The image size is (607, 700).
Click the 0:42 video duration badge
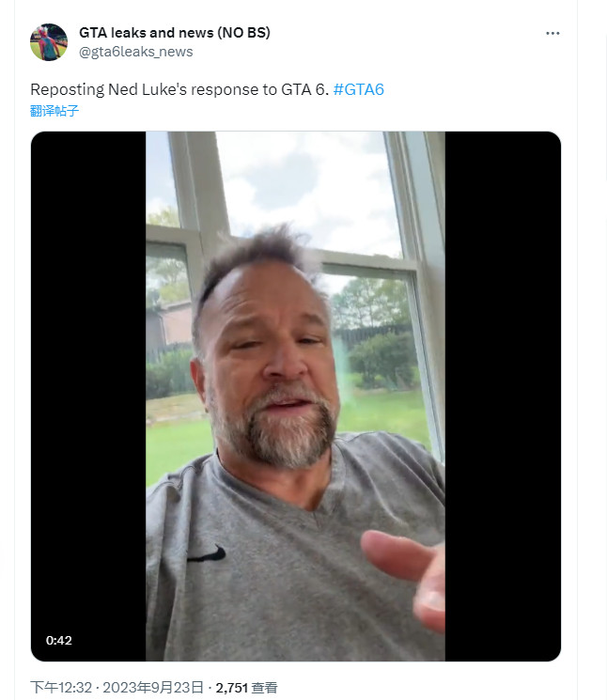(x=59, y=641)
